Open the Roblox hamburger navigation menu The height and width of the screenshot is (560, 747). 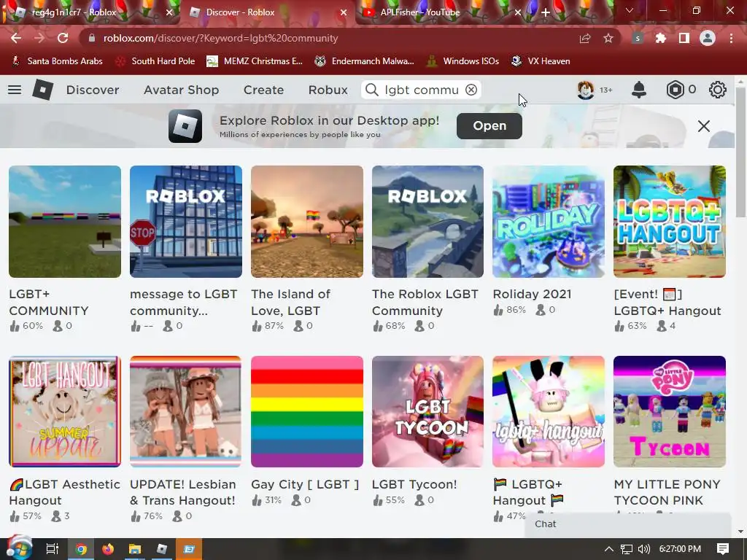15,90
